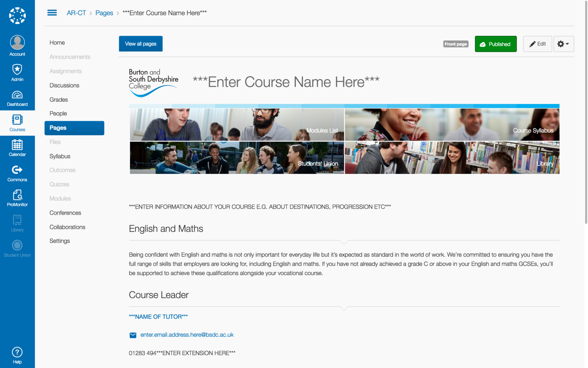Open the Modules List banner image
Image resolution: width=588 pixels, height=368 pixels.
[237, 125]
